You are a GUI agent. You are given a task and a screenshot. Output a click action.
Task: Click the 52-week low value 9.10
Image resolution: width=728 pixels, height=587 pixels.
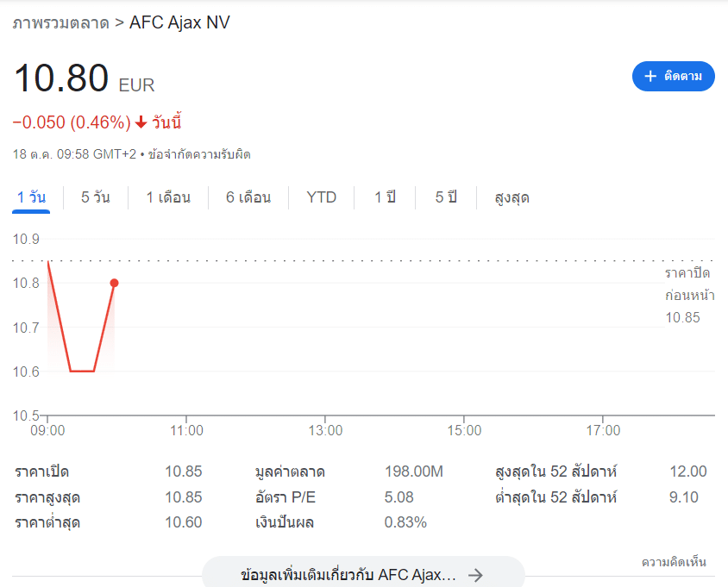tap(683, 497)
